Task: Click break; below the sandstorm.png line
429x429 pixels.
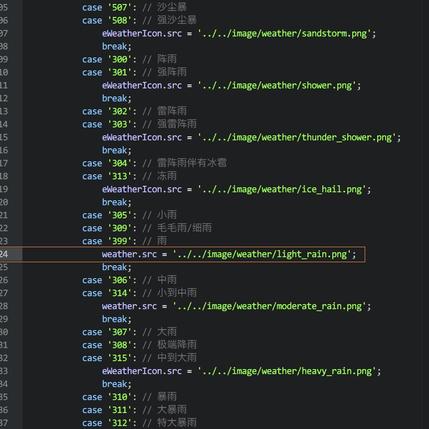Action: point(117,46)
